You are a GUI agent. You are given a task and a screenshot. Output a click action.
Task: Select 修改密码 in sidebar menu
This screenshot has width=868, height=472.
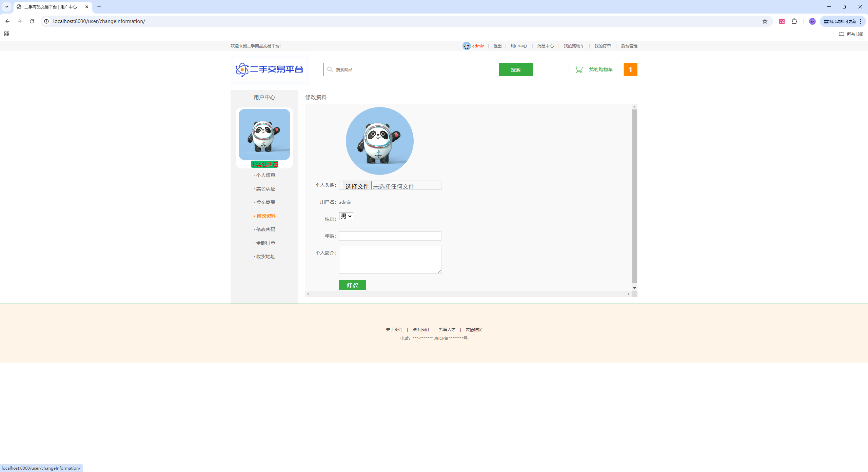point(265,229)
